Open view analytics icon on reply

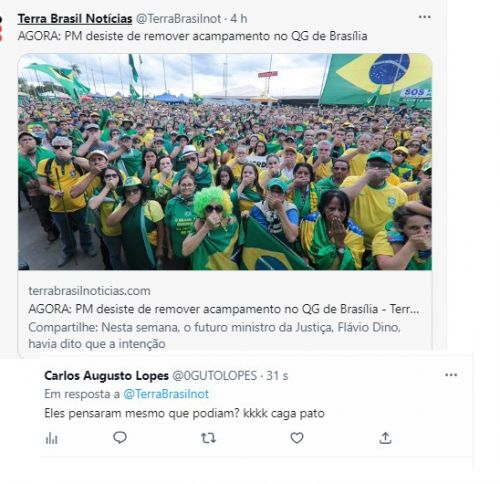[52, 438]
